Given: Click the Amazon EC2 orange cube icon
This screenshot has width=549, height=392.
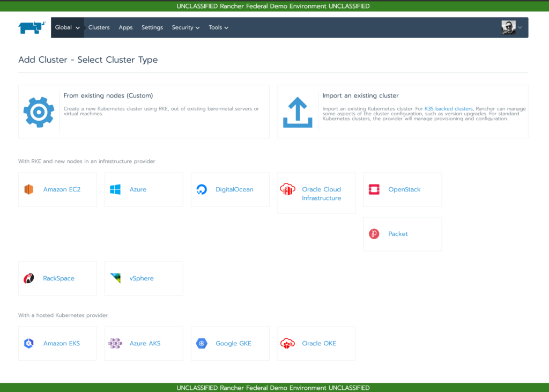Looking at the screenshot, I should 29,189.
